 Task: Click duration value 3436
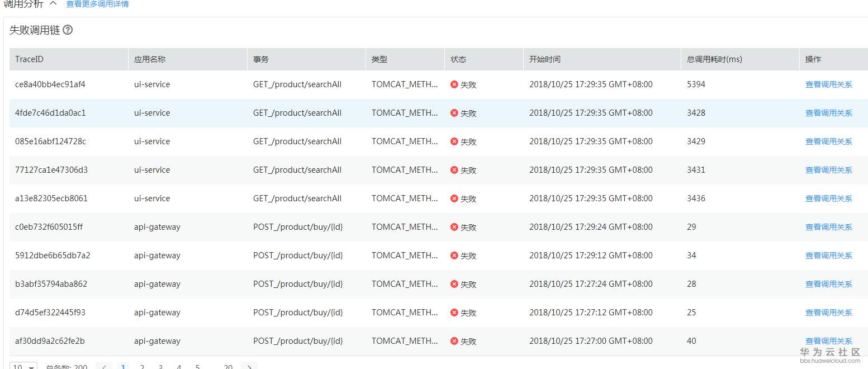696,198
